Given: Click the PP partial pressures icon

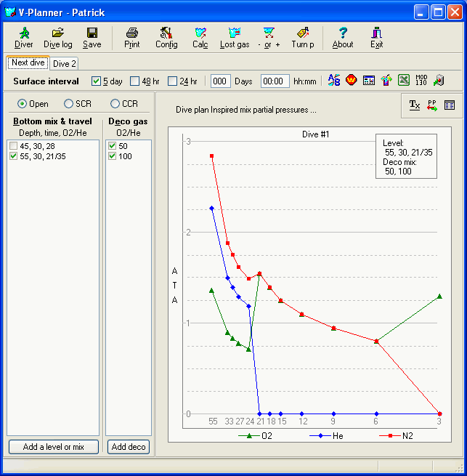Looking at the screenshot, I should [432, 105].
